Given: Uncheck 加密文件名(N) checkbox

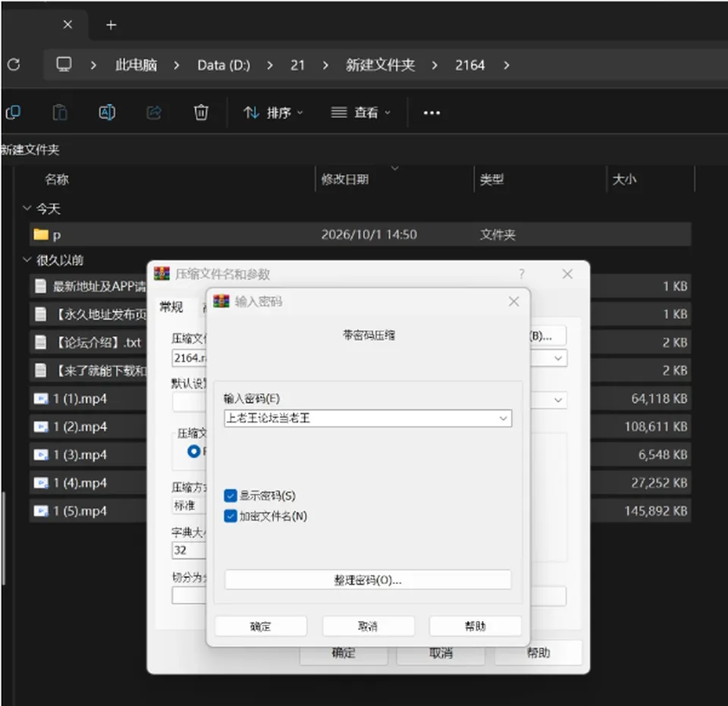Looking at the screenshot, I should click(x=231, y=516).
